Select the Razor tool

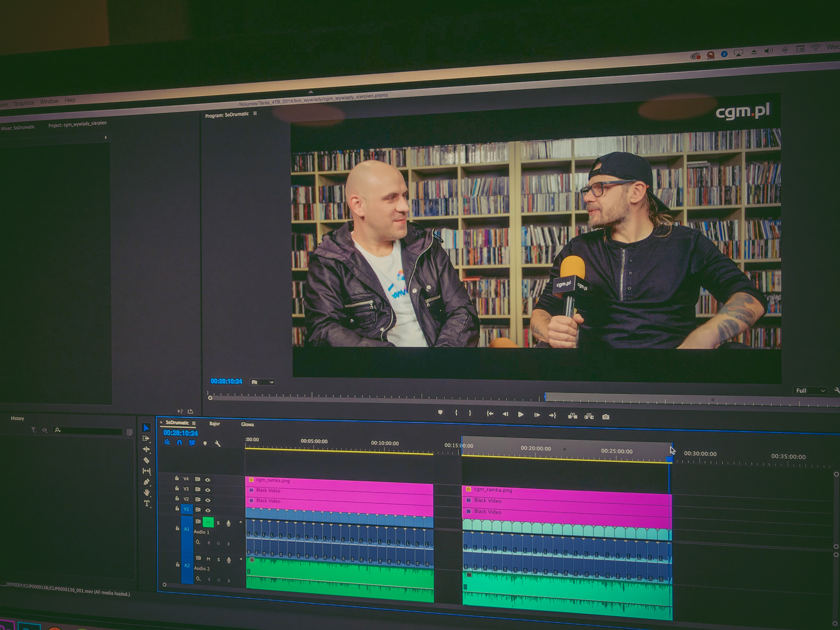click(x=146, y=460)
